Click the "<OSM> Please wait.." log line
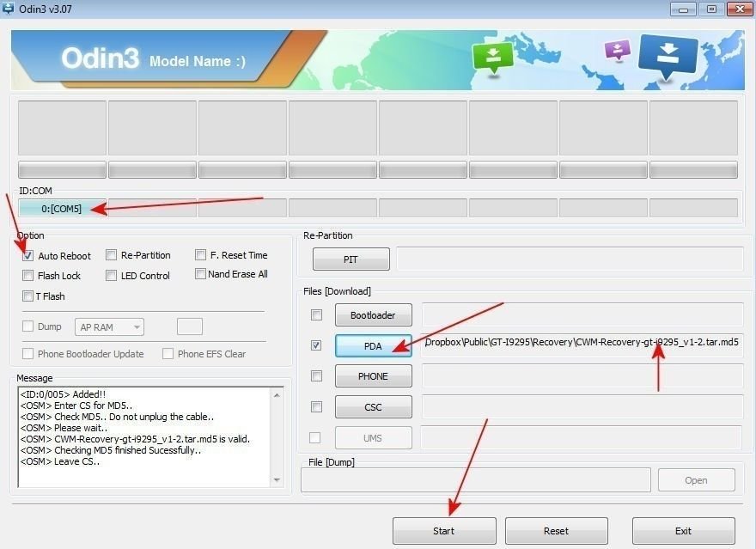 click(64, 428)
